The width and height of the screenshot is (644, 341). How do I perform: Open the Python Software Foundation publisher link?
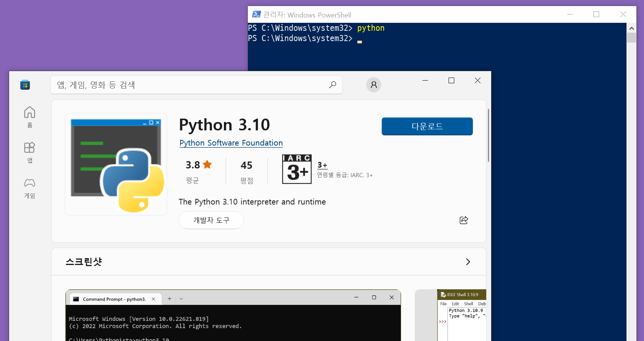tap(231, 143)
